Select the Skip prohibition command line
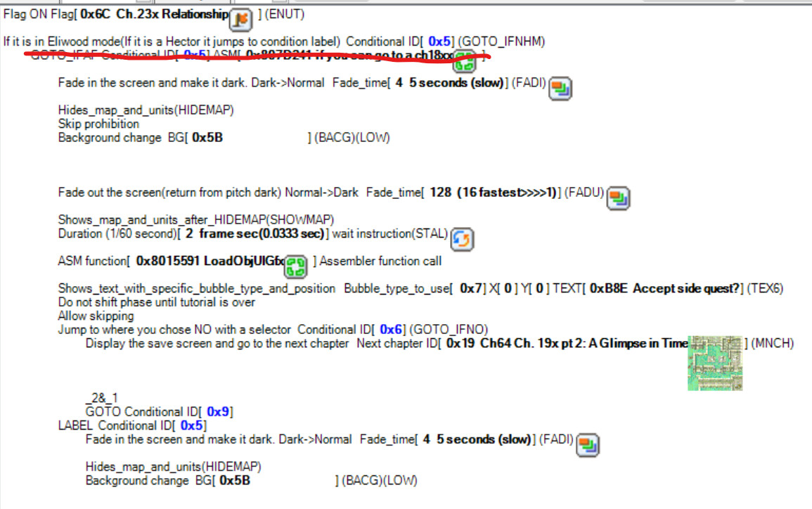The image size is (812, 509). coord(98,124)
